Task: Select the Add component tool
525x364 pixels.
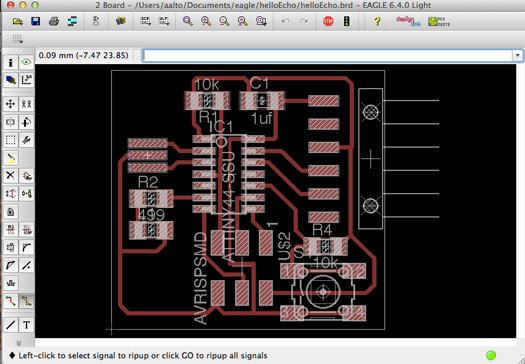Action: point(26,175)
